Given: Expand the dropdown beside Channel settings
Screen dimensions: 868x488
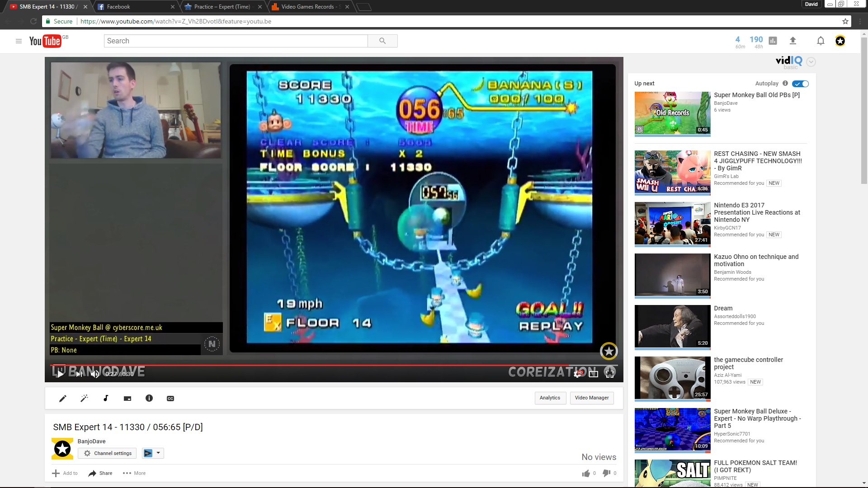Looking at the screenshot, I should (x=158, y=453).
